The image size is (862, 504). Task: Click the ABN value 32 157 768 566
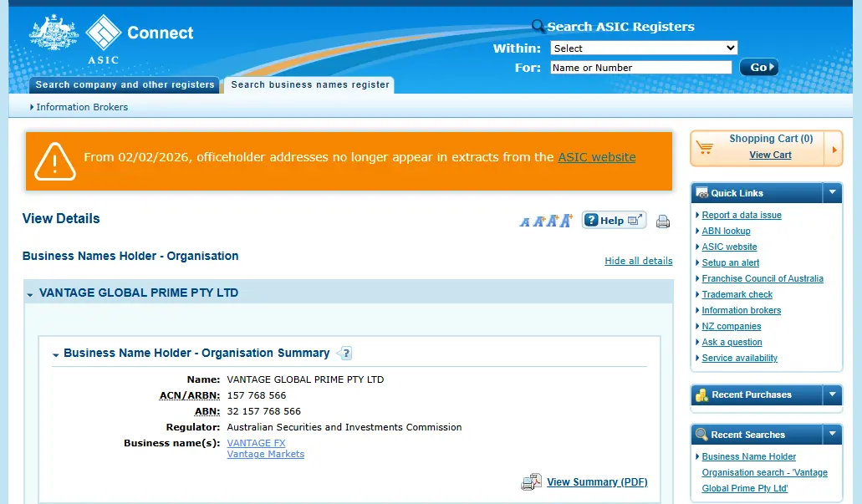[264, 412]
